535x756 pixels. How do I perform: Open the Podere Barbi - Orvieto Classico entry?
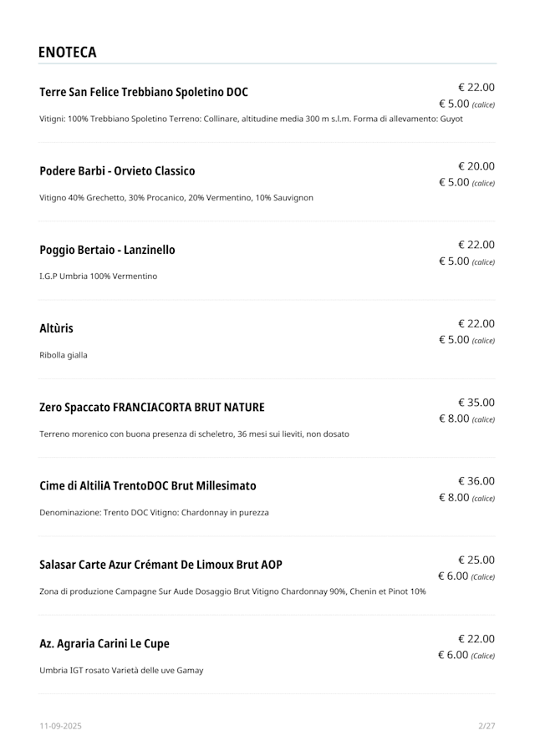(x=117, y=171)
